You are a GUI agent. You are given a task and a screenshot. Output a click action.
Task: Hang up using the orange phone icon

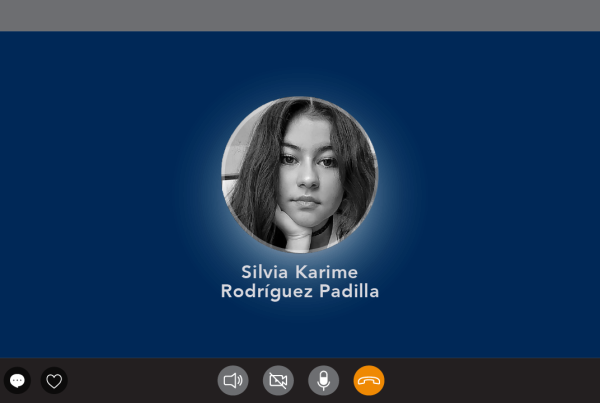pos(369,380)
